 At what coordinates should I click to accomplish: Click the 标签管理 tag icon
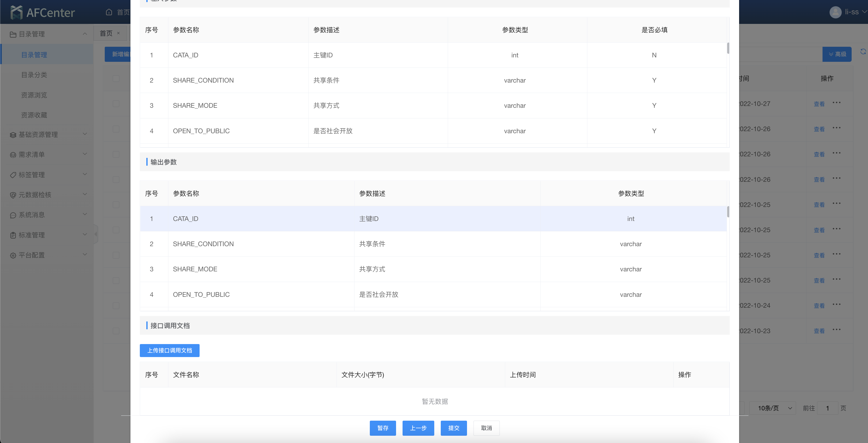pyautogui.click(x=13, y=175)
